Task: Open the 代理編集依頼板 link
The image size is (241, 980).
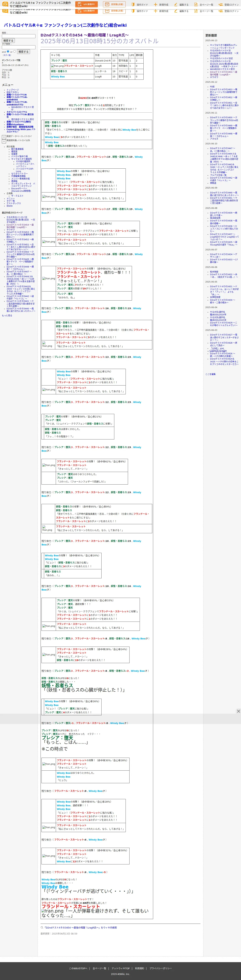Action: point(19,176)
